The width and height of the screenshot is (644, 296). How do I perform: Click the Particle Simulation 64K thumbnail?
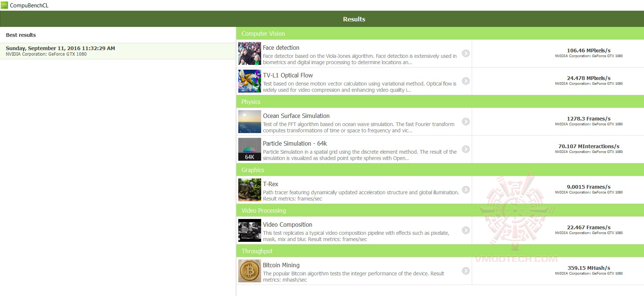tap(250, 149)
